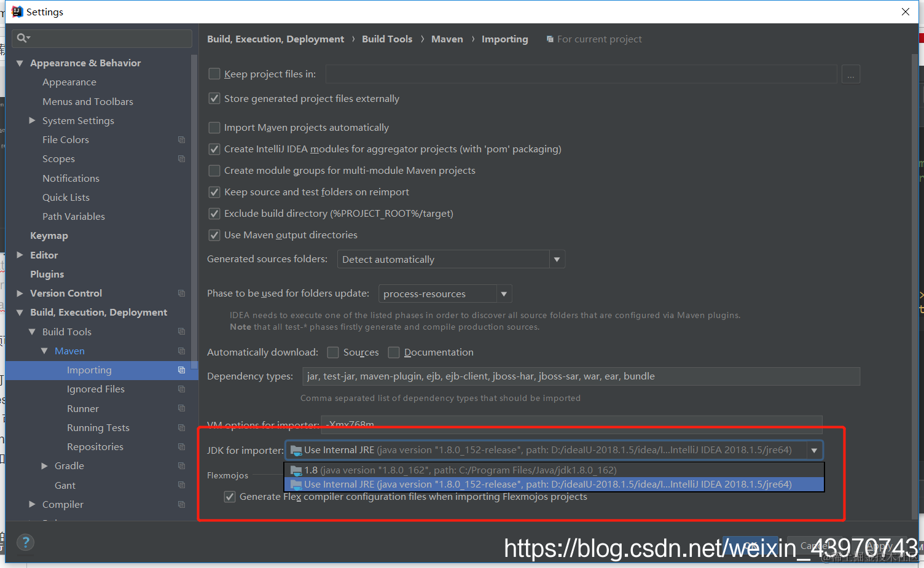Click project-level icon next to Ignored Files
This screenshot has width=924, height=568.
pos(181,389)
